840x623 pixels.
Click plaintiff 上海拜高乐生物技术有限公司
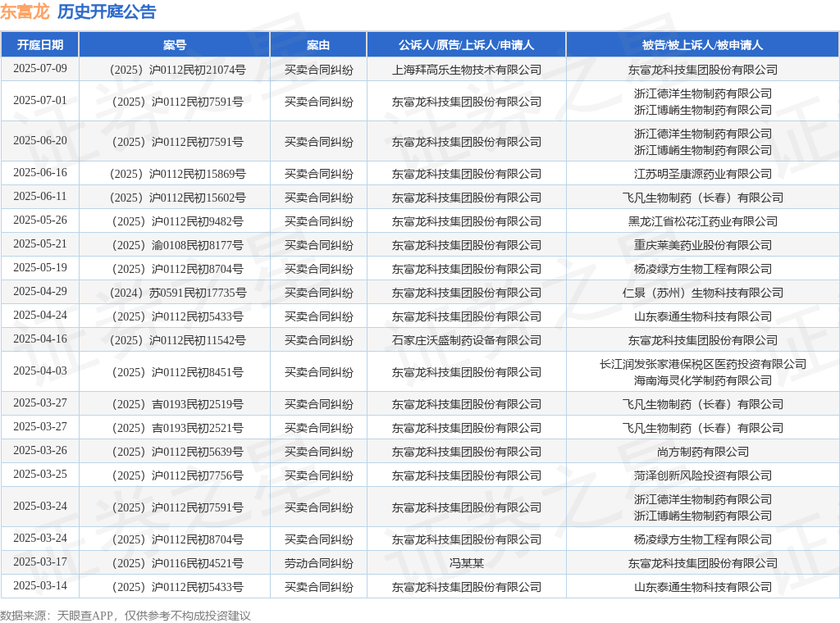coord(467,70)
